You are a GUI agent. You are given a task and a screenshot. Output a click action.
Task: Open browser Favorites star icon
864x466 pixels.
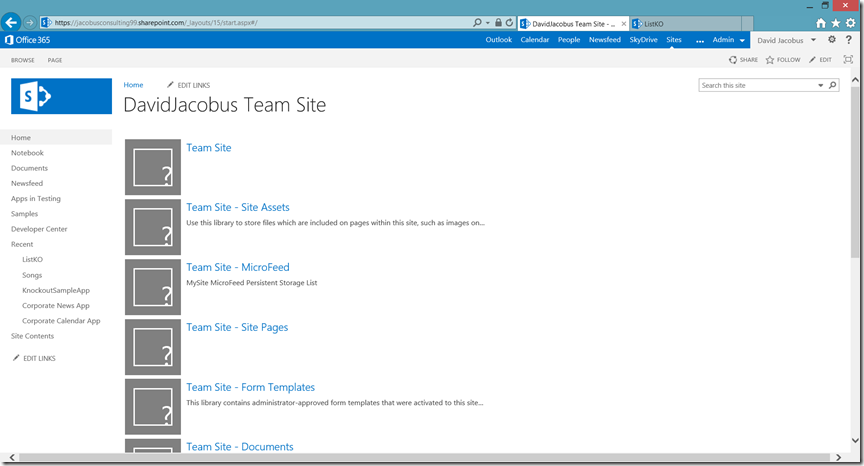pyautogui.click(x=836, y=23)
